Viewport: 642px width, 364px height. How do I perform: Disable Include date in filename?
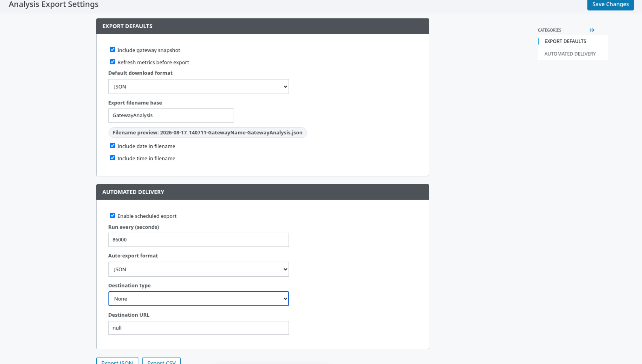pyautogui.click(x=112, y=146)
